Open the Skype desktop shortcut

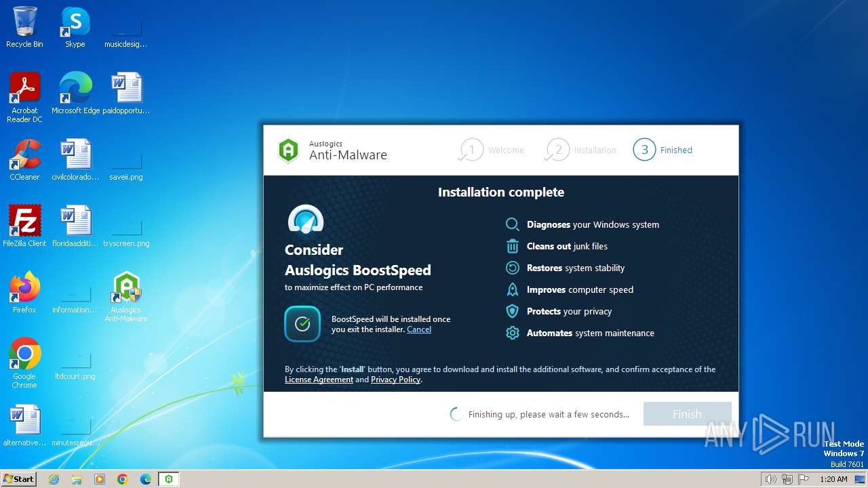75,28
